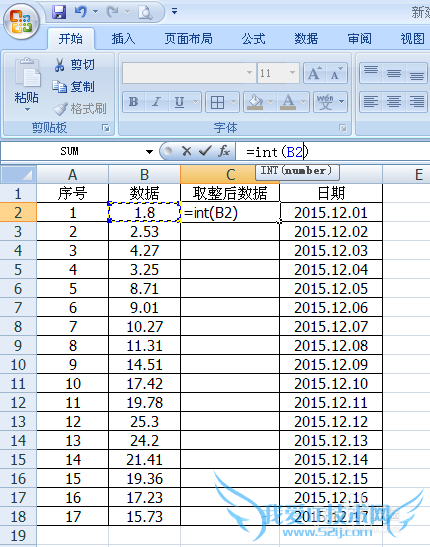Toggle italic formatting
The height and width of the screenshot is (547, 430).
pyautogui.click(x=156, y=102)
